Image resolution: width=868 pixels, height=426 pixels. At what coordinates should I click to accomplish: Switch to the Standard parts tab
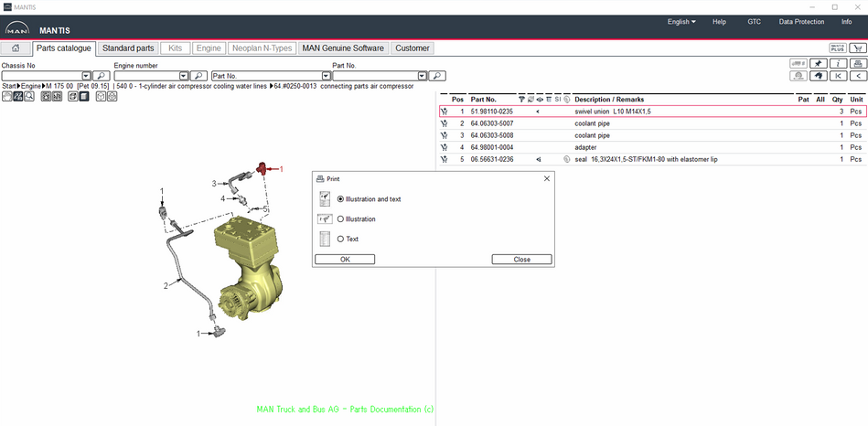coord(128,48)
